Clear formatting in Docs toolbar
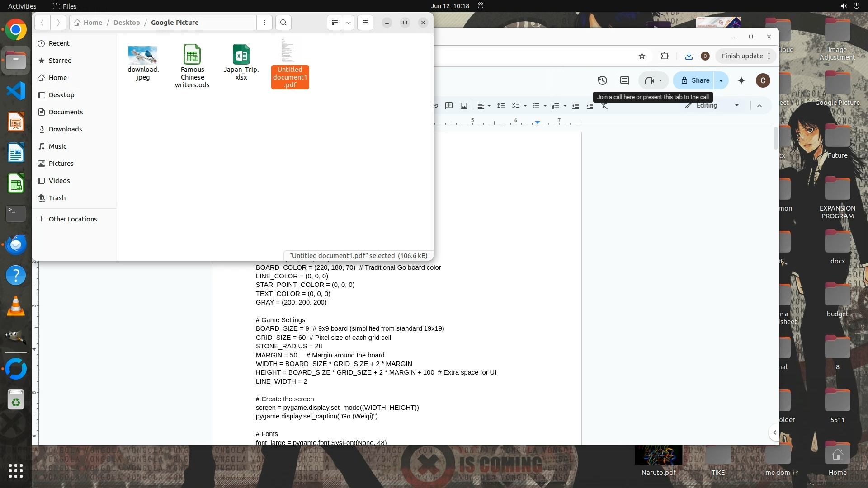Image resolution: width=868 pixels, height=488 pixels. 604,106
